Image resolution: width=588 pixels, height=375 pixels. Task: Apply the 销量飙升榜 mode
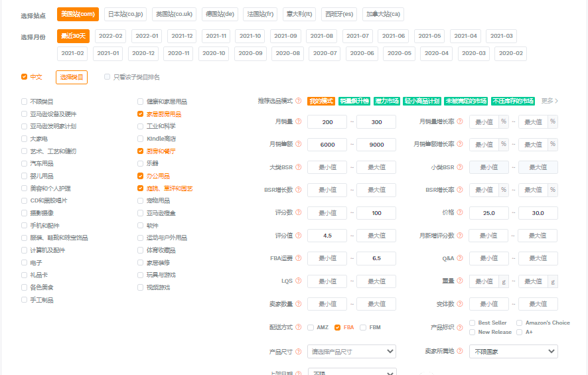click(354, 101)
